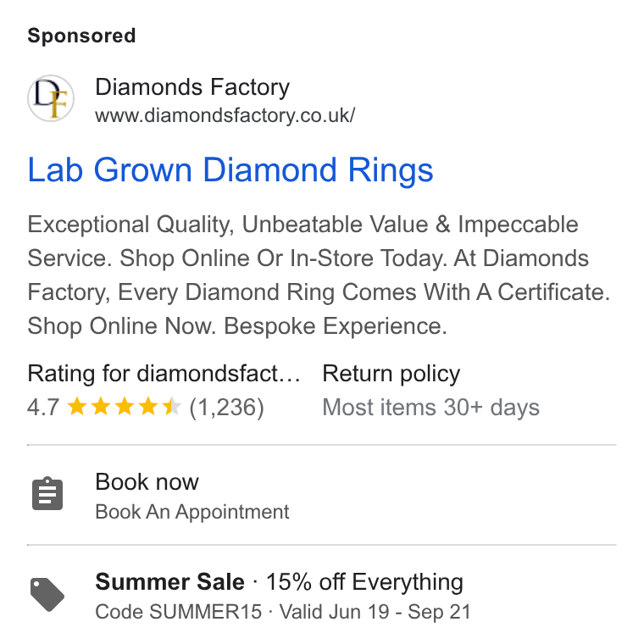Viewport: 644px width, 644px height.
Task: Open the Lab Grown Diamond Rings headline
Action: coord(230,169)
